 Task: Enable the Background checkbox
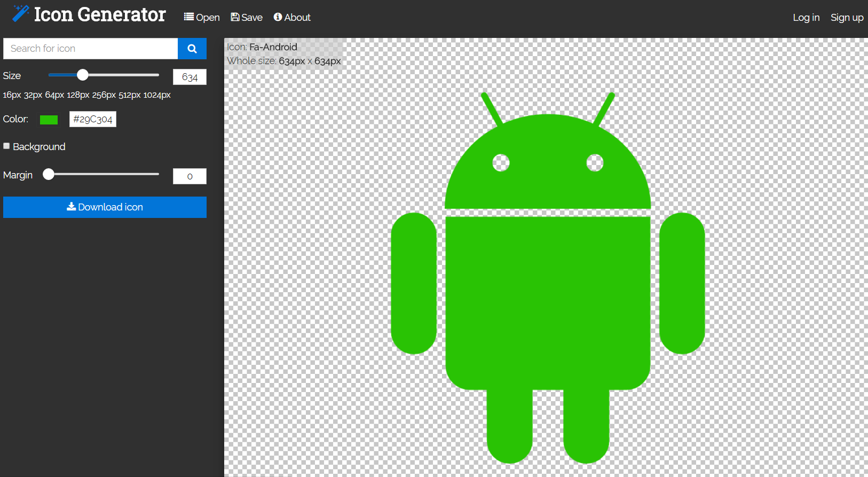tap(6, 146)
